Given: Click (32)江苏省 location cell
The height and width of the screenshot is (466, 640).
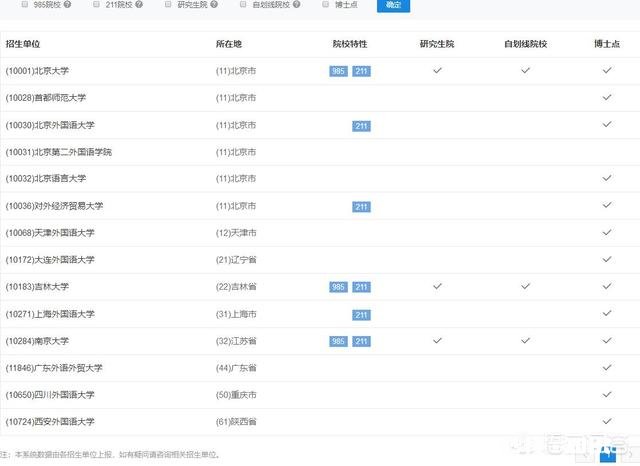Looking at the screenshot, I should coord(236,341).
